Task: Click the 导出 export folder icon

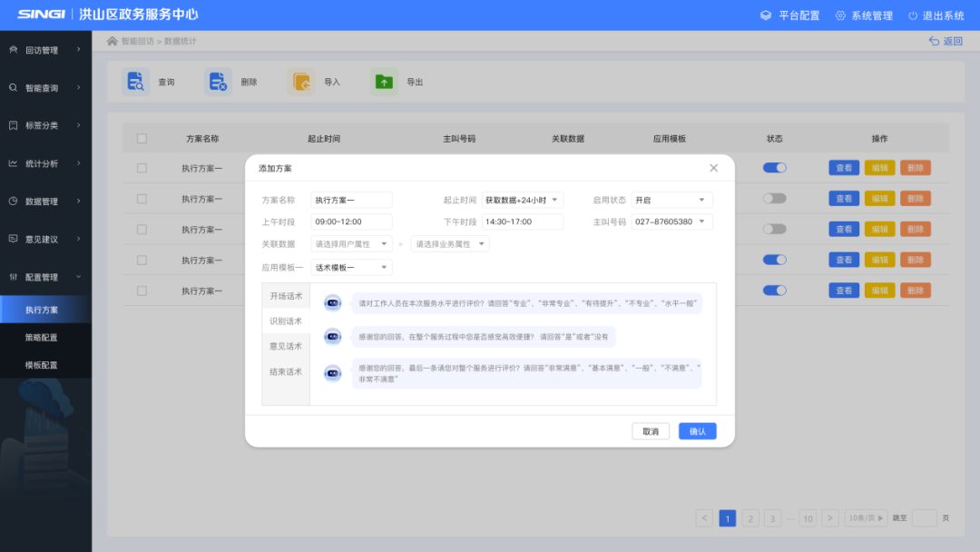Action: [384, 82]
